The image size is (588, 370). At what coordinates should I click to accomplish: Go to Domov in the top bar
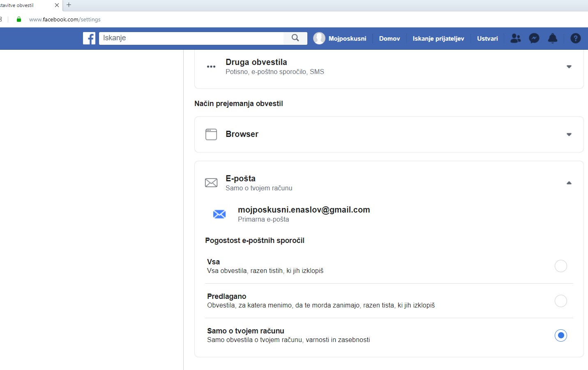coord(389,39)
